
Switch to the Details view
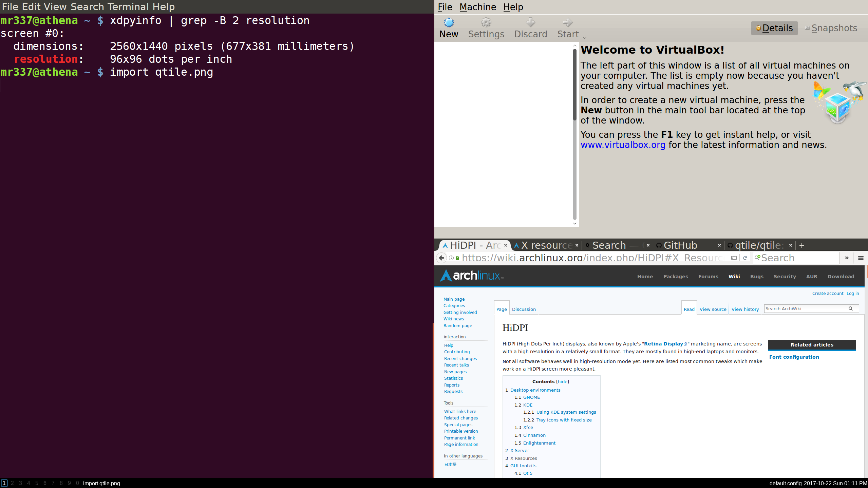(774, 28)
